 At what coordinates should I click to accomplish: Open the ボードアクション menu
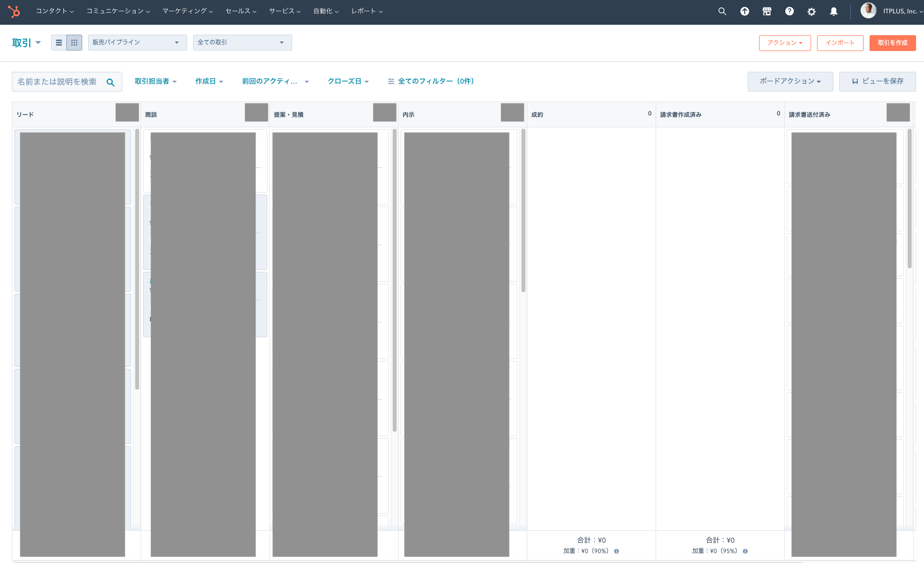click(x=790, y=81)
